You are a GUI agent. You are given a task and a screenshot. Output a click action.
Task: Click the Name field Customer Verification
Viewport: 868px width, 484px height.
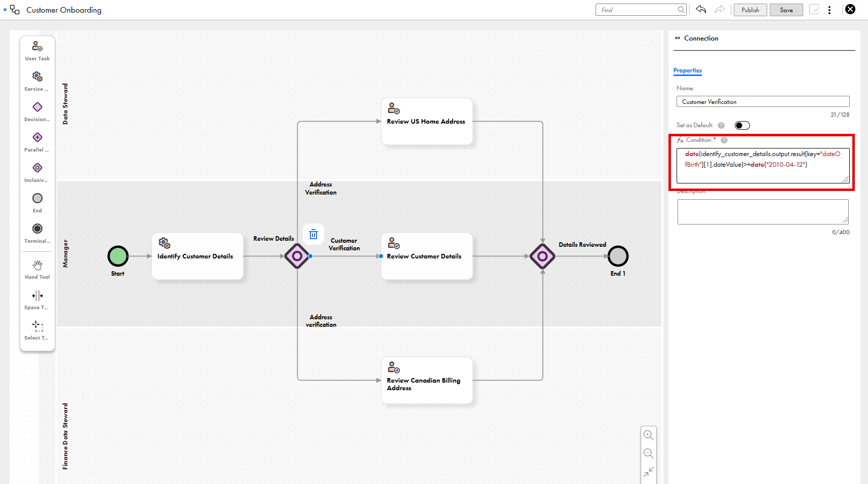pyautogui.click(x=763, y=101)
